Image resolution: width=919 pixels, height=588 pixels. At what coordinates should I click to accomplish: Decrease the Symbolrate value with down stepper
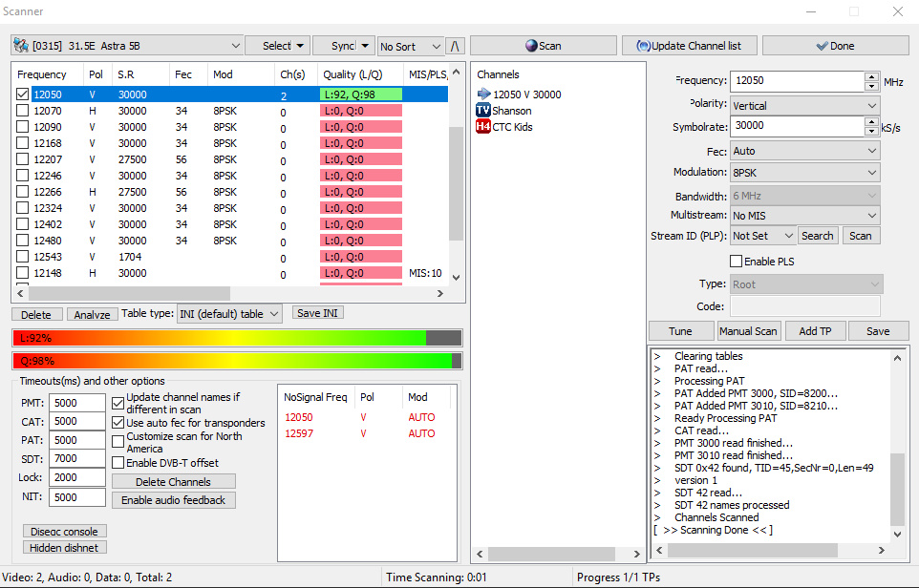click(872, 131)
